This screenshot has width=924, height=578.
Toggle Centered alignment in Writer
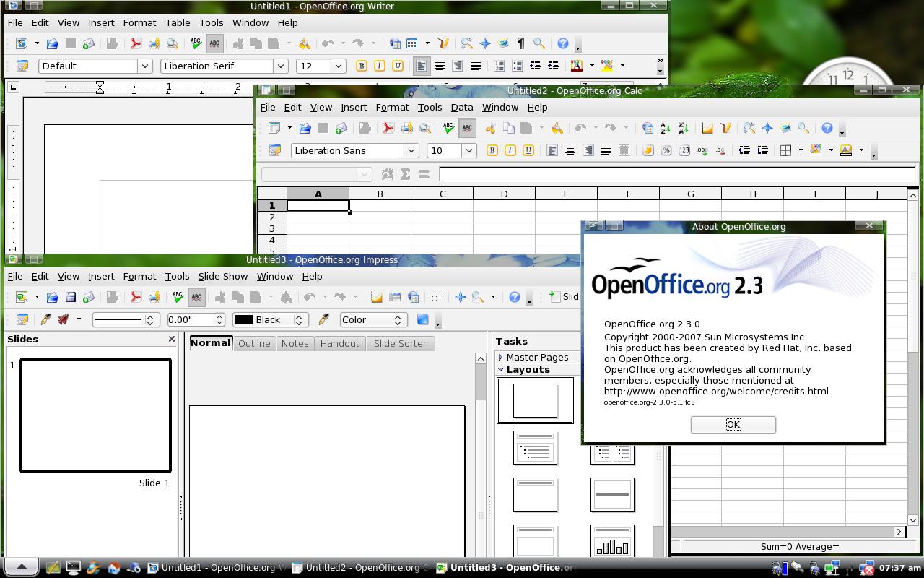click(x=439, y=66)
